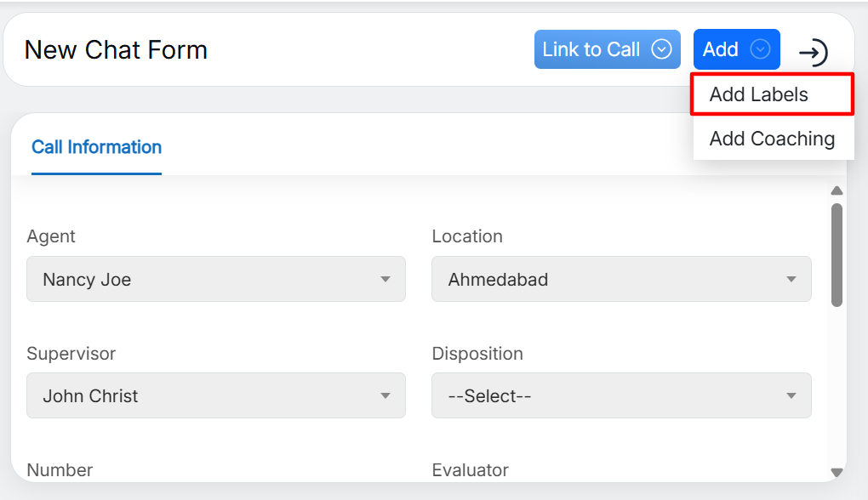Open the Disposition --Select-- dropdown
868x500 pixels.
point(608,395)
